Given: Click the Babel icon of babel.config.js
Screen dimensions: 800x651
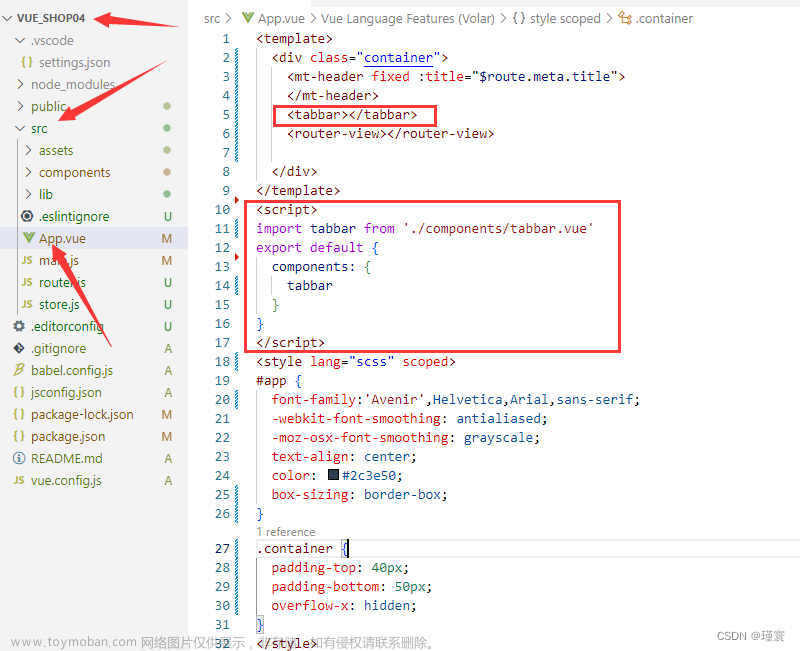Looking at the screenshot, I should (x=19, y=370).
